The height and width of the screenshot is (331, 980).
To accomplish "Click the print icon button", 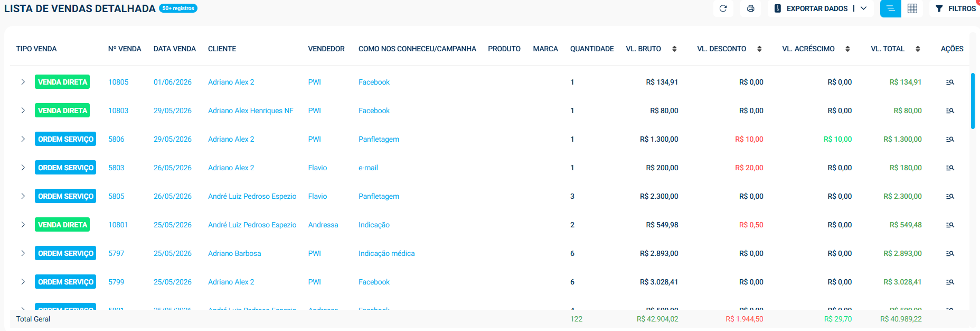I will (x=750, y=8).
